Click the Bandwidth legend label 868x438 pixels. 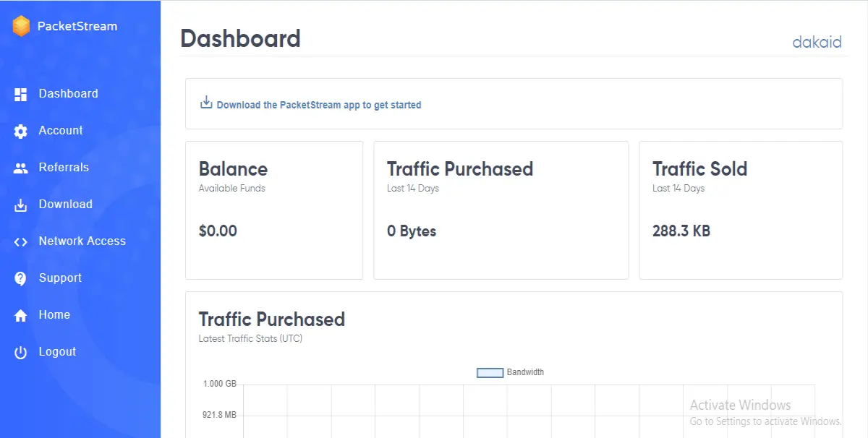pyautogui.click(x=525, y=372)
